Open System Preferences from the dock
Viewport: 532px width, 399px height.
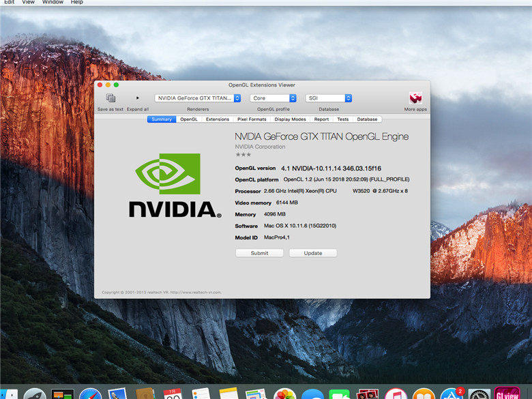pyautogui.click(x=479, y=394)
